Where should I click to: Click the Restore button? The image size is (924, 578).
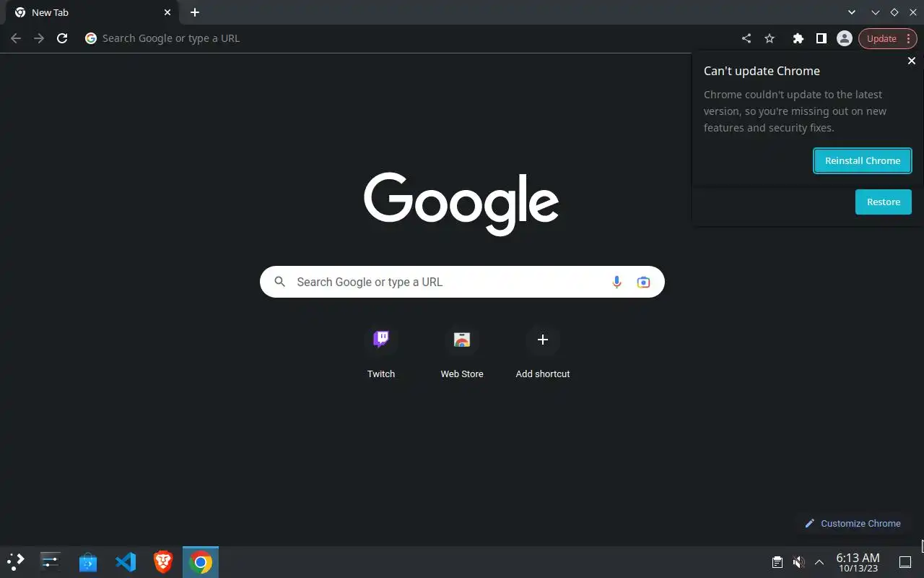point(883,202)
